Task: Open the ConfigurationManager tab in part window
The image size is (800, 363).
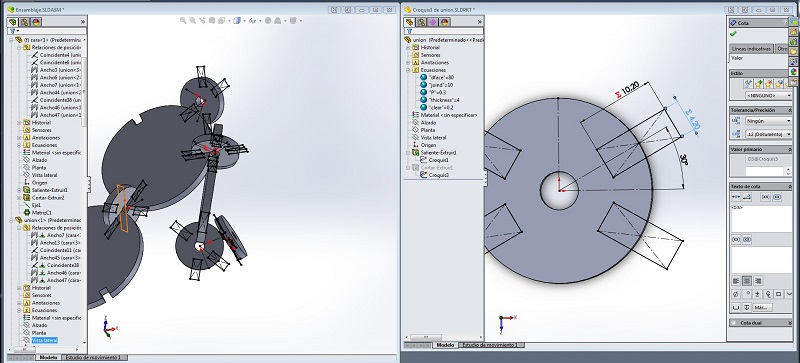Action: [x=433, y=22]
